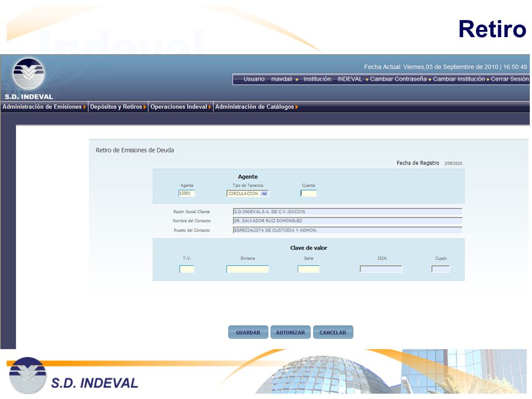Click the ISIN field
The image size is (532, 399).
tap(381, 269)
